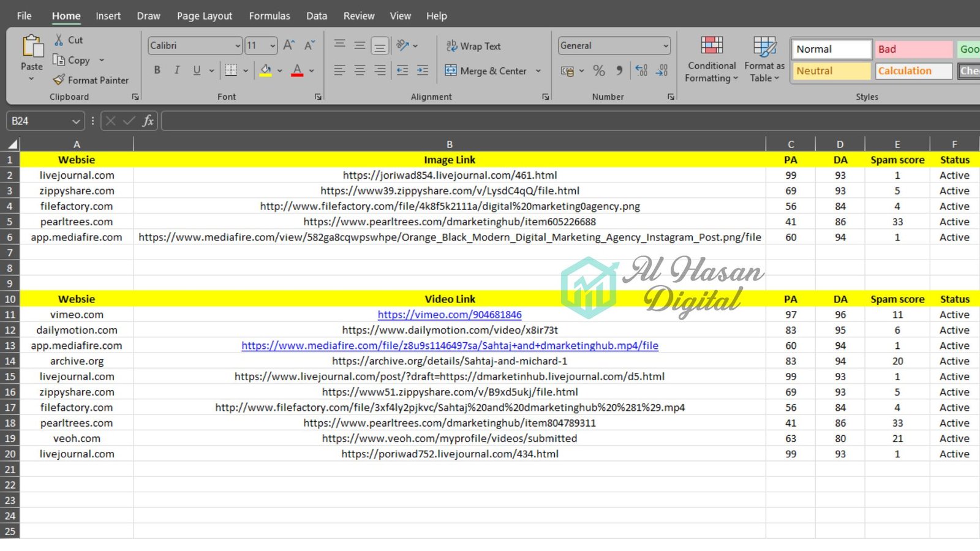Viewport: 980px width, 551px height.
Task: Apply the fill color bucket icon
Action: [265, 70]
